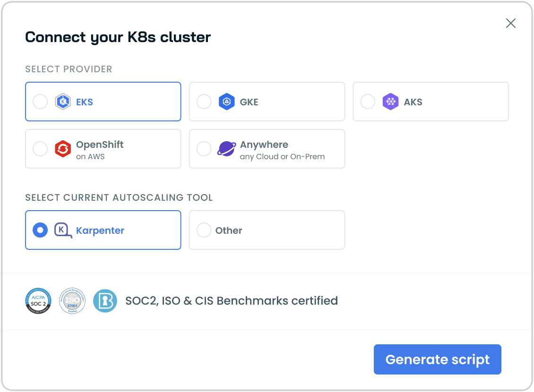The image size is (534, 392).
Task: Click the GKE blue hexagon icon
Action: (227, 102)
